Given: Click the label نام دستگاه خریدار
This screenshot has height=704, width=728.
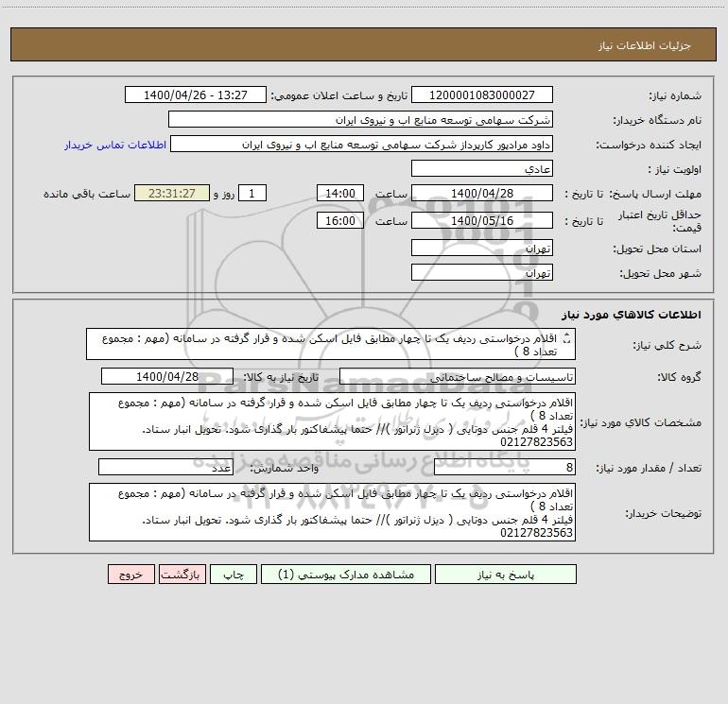Looking at the screenshot, I should pos(657,120).
